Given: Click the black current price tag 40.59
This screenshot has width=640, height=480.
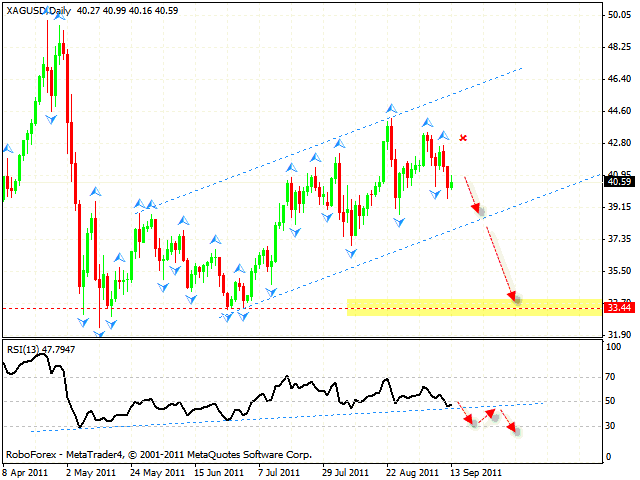Looking at the screenshot, I should [x=617, y=181].
